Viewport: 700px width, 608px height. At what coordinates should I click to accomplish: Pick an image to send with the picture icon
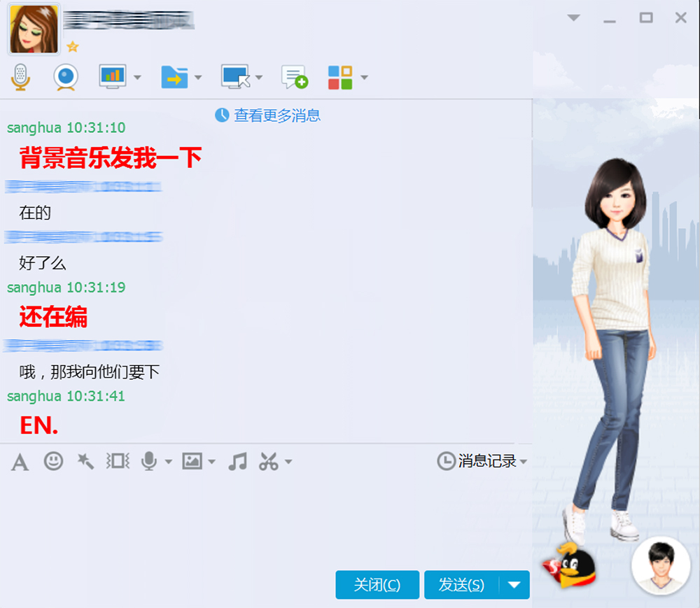pos(192,462)
